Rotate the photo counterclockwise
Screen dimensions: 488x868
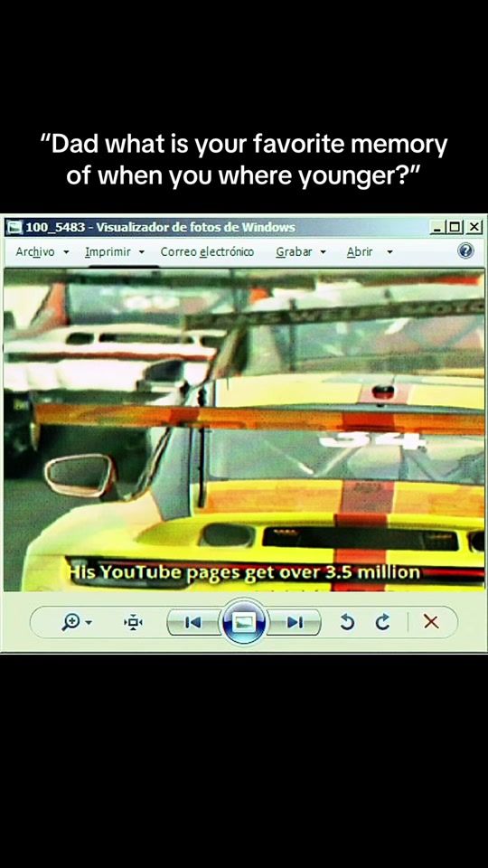347,622
